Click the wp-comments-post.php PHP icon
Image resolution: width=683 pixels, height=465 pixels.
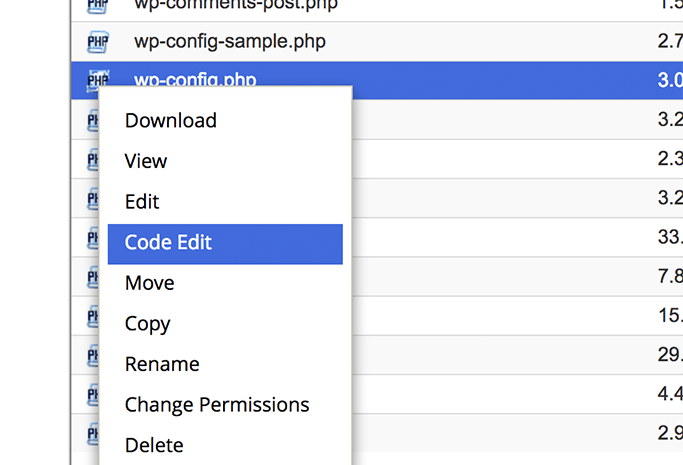click(x=98, y=6)
